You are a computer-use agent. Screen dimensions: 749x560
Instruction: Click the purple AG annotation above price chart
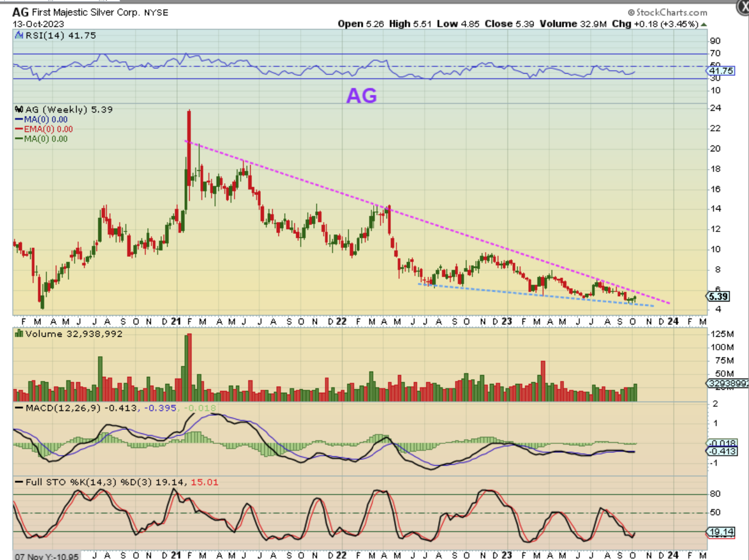click(x=361, y=95)
